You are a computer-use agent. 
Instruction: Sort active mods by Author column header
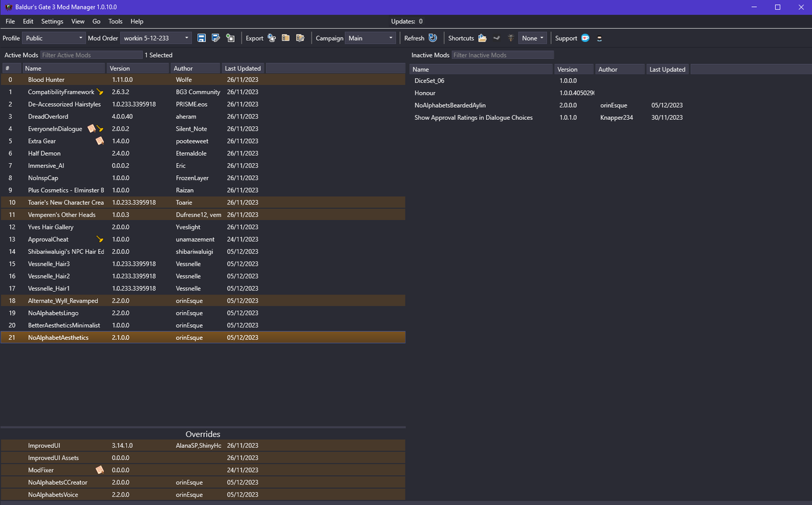pyautogui.click(x=195, y=69)
